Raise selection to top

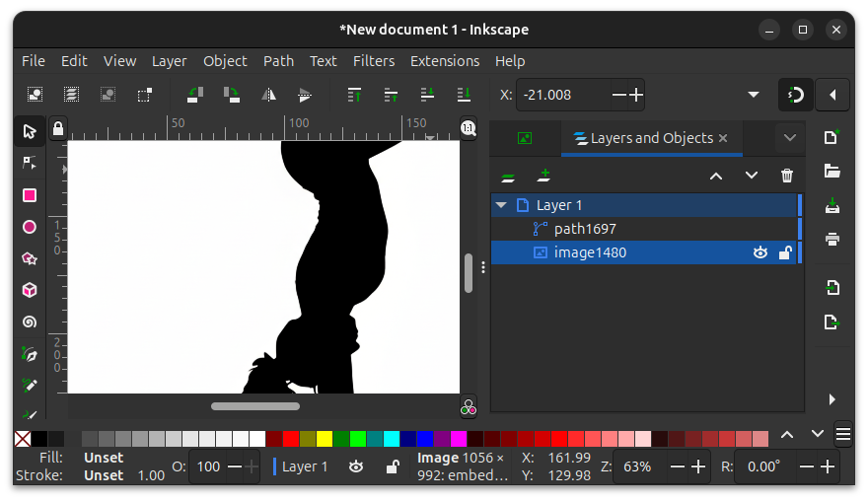pyautogui.click(x=353, y=95)
